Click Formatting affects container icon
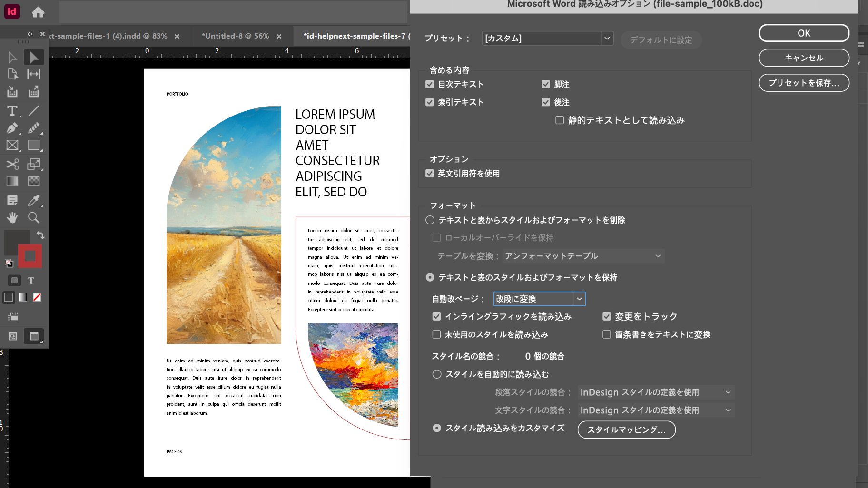868x488 pixels. click(14, 281)
